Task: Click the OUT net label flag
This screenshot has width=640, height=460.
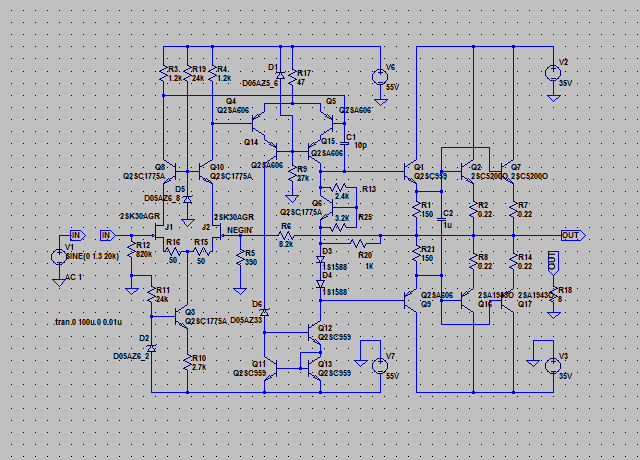Action: [572, 236]
